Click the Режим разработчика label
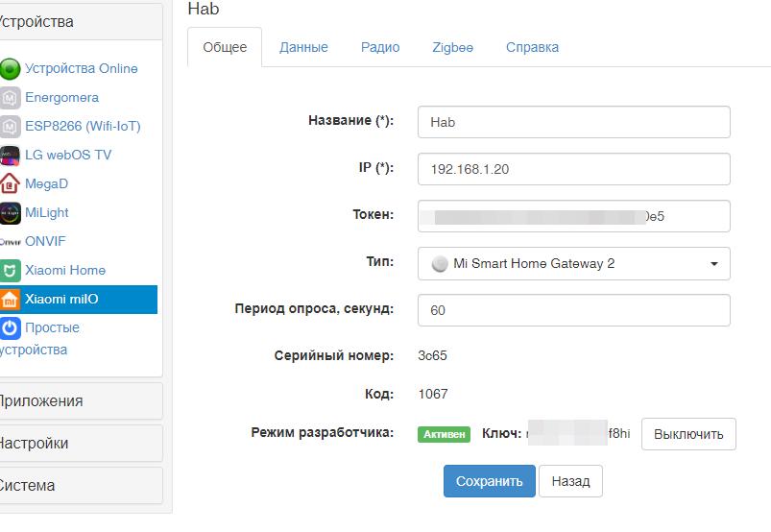 tap(322, 433)
